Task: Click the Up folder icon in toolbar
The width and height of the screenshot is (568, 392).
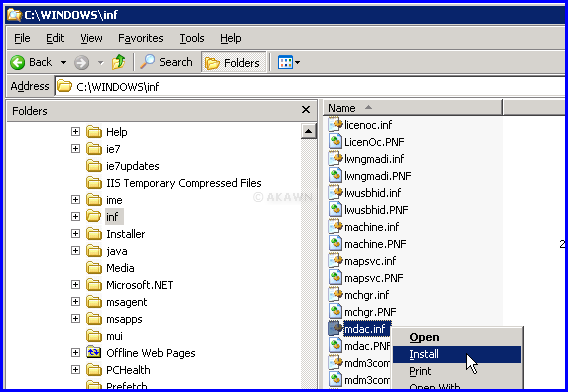Action: [118, 62]
